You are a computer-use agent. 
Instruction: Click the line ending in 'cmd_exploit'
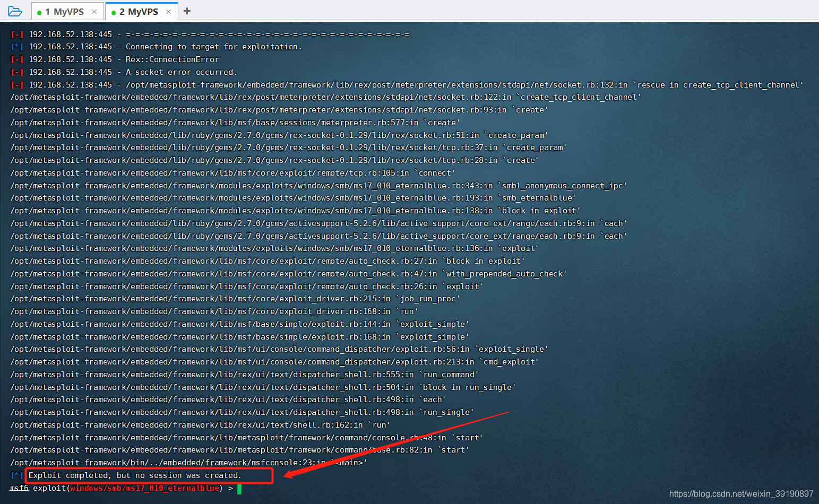pyautogui.click(x=274, y=362)
